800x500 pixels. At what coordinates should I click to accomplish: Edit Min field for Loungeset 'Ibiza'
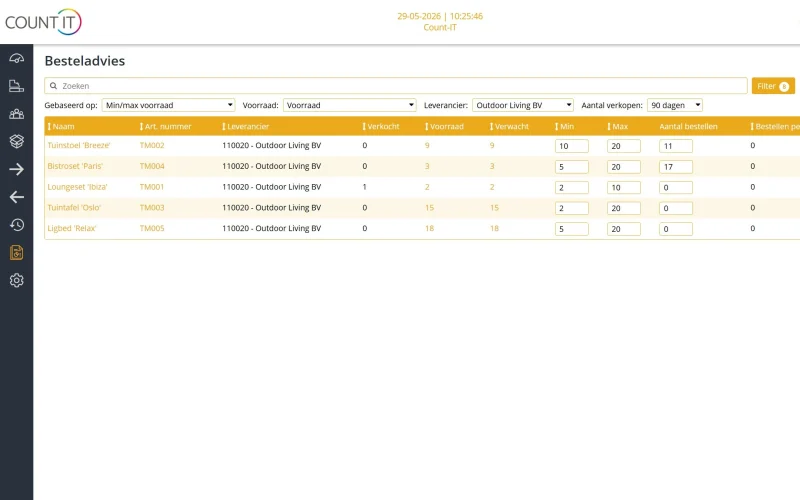coord(571,188)
